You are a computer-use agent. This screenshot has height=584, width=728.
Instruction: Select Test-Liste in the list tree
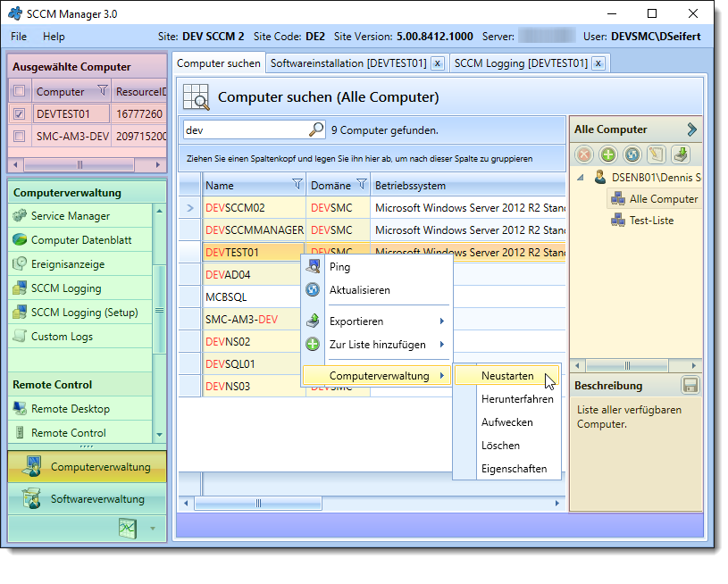[651, 220]
